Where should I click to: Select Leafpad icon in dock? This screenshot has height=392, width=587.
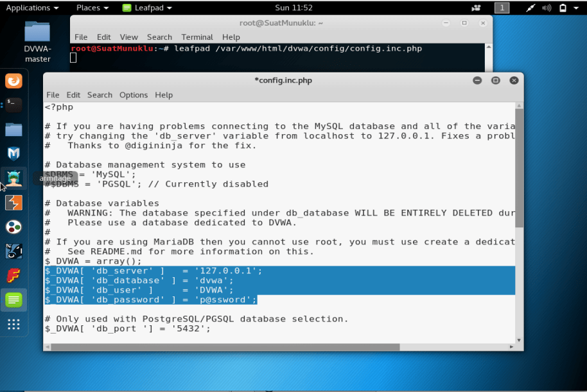tap(14, 300)
